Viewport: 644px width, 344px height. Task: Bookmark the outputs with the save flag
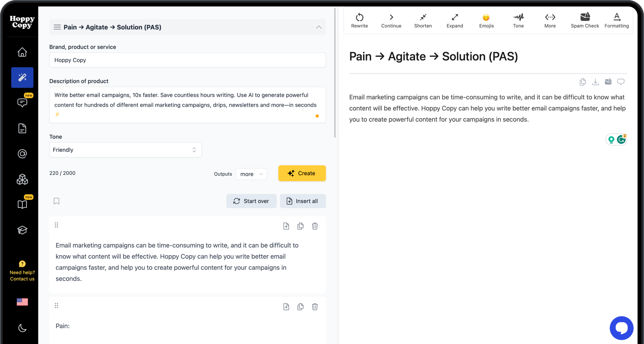[x=56, y=201]
